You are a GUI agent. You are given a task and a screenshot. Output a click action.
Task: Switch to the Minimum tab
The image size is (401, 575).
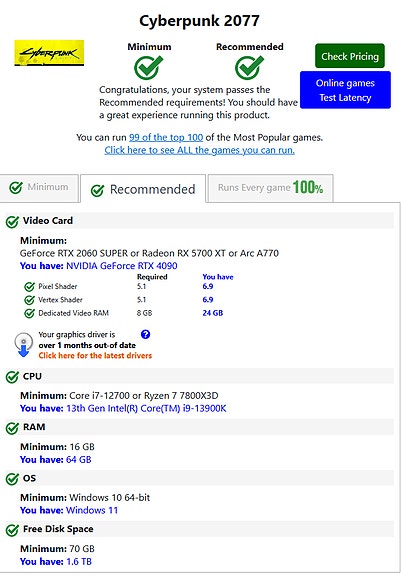tap(39, 187)
